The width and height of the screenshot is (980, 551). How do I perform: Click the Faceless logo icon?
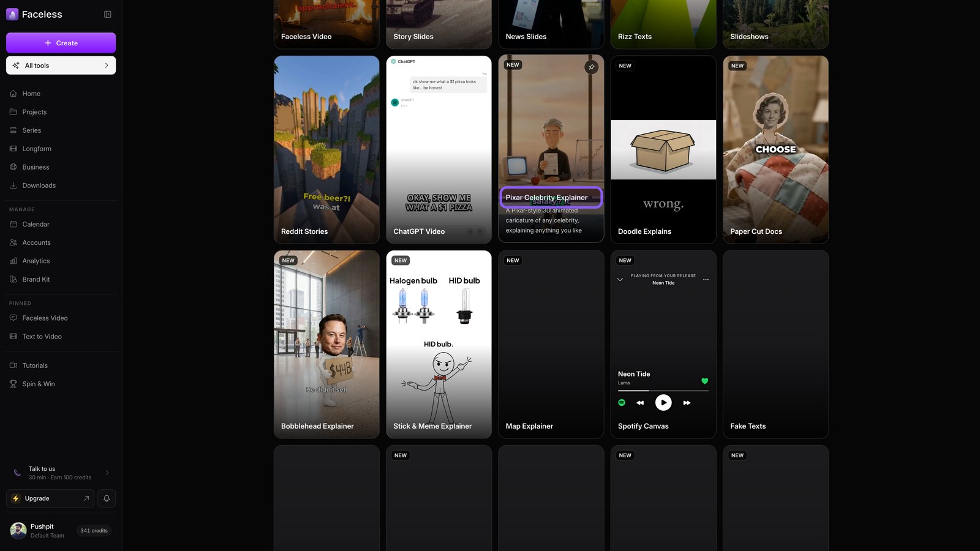click(12, 14)
